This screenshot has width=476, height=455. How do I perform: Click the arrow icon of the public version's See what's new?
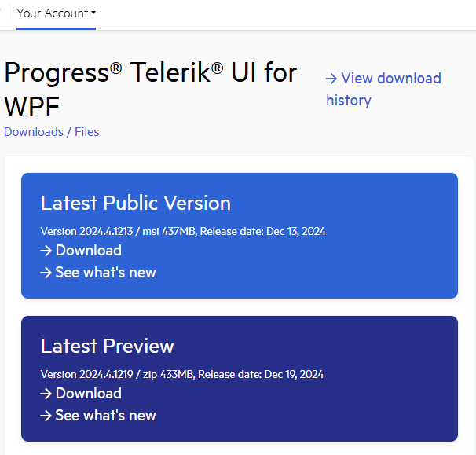(46, 273)
